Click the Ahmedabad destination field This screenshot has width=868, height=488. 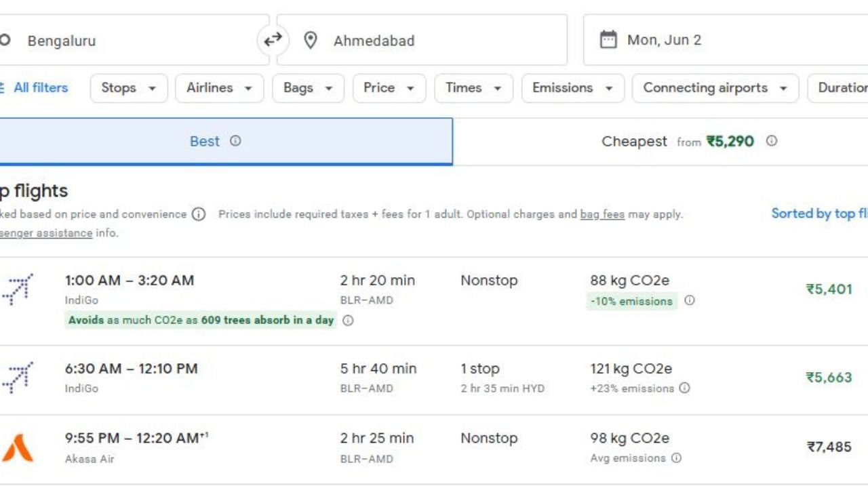point(420,41)
